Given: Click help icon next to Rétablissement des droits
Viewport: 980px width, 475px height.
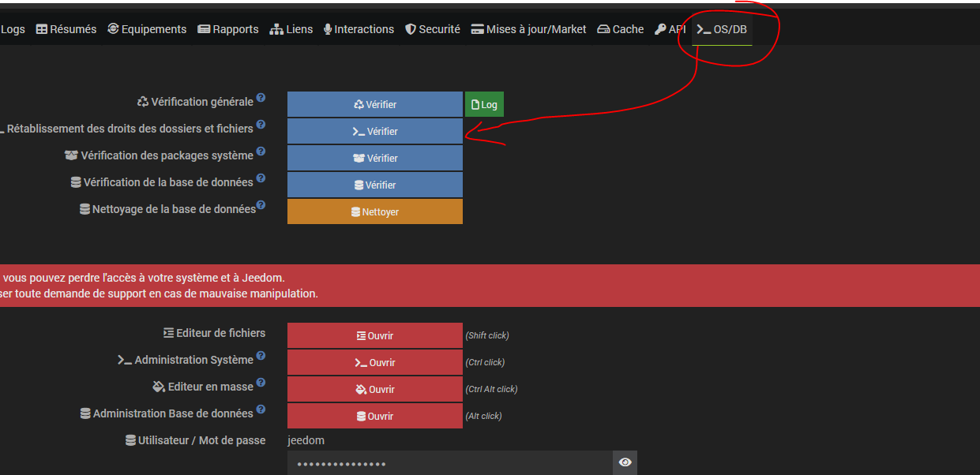Looking at the screenshot, I should 261,125.
